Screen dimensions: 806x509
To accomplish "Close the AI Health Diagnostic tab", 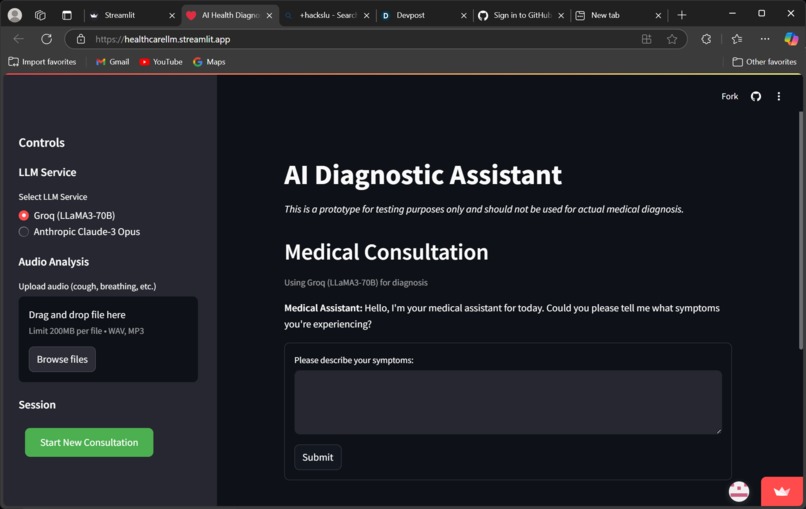I will coord(269,15).
